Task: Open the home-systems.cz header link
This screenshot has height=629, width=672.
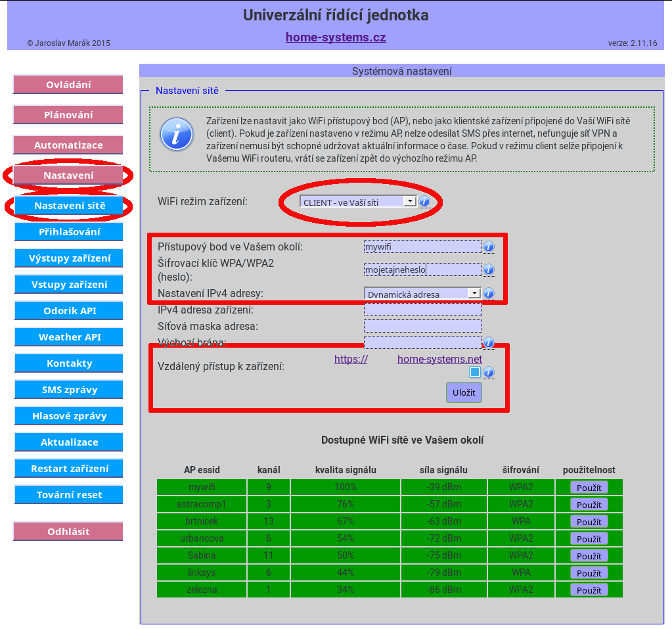Action: tap(336, 37)
